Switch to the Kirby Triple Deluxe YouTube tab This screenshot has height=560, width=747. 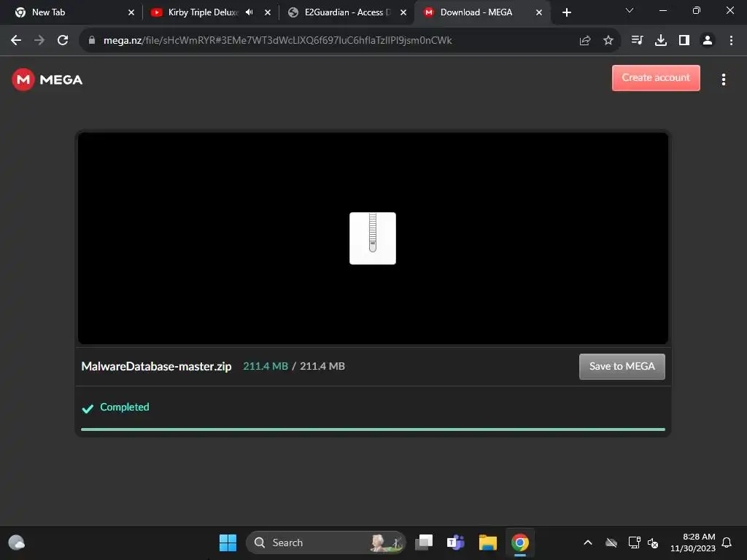203,12
